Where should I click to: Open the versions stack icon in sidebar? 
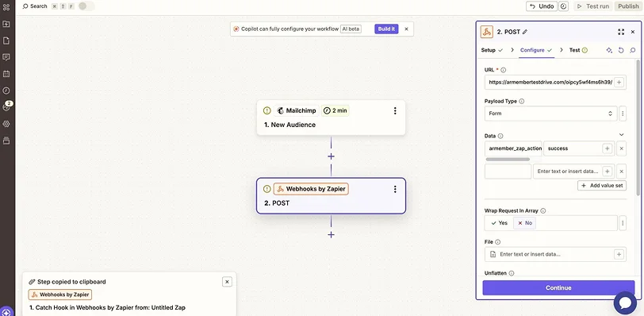tap(6, 141)
